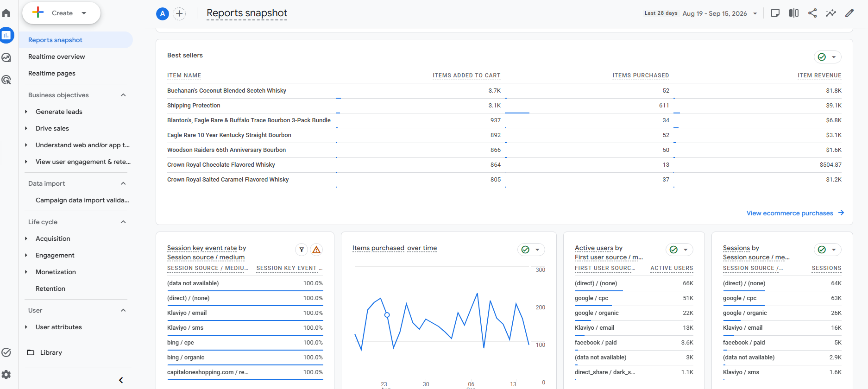The image size is (868, 389).
Task: Click 'Crown Royal Chocolate Flavored Whisky' row
Action: [x=504, y=165]
